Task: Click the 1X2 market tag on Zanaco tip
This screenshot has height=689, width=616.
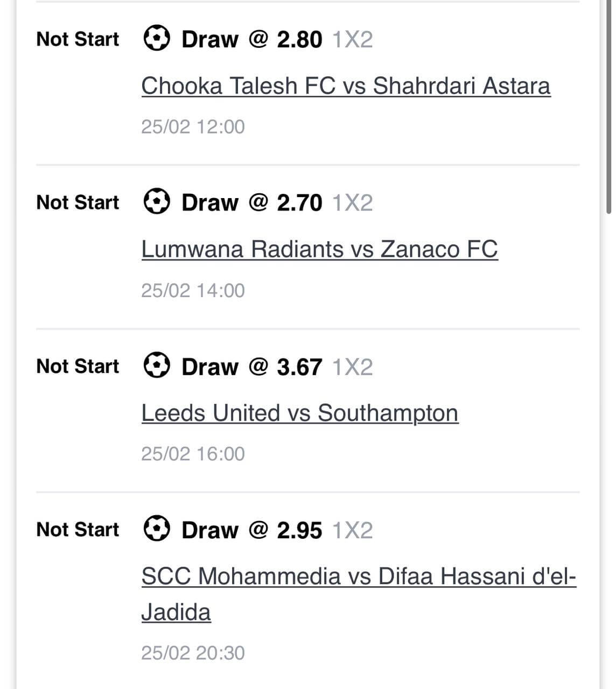Action: coord(353,202)
